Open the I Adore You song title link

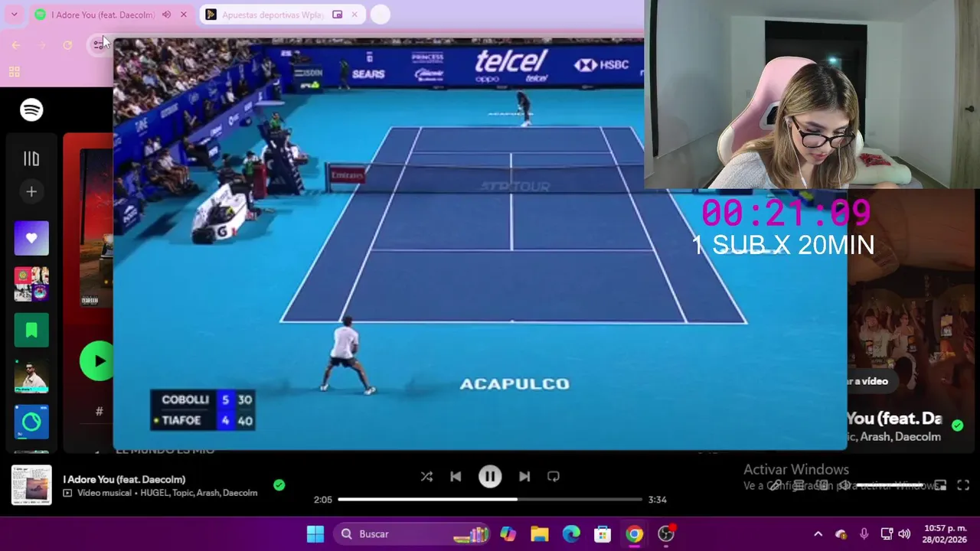pos(124,479)
